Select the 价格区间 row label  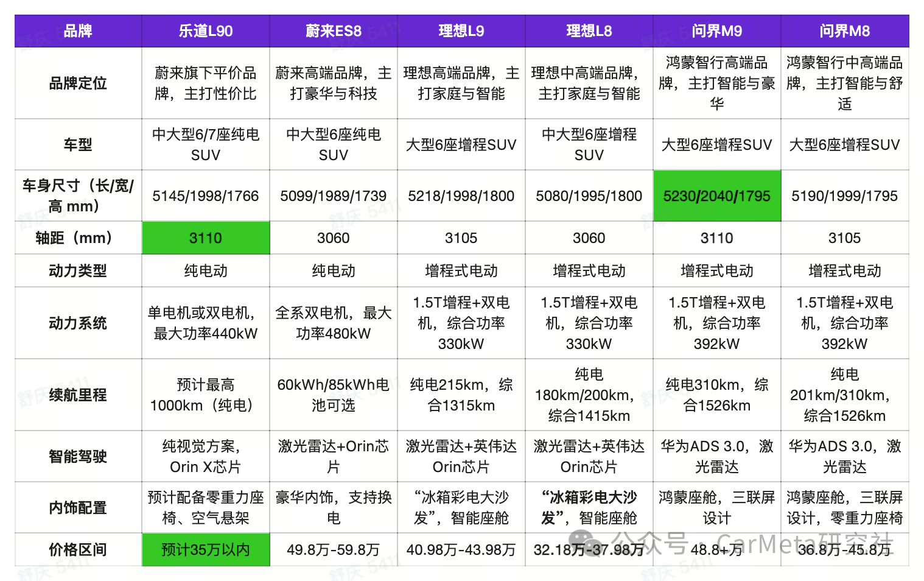click(78, 550)
